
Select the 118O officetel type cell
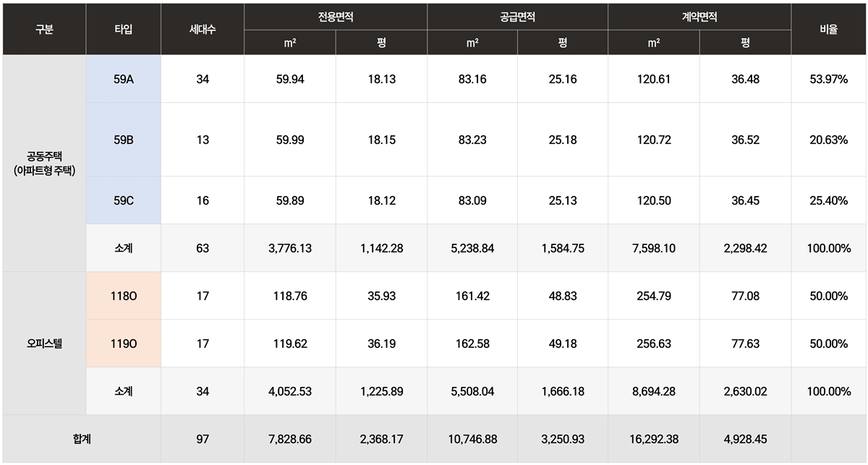124,296
